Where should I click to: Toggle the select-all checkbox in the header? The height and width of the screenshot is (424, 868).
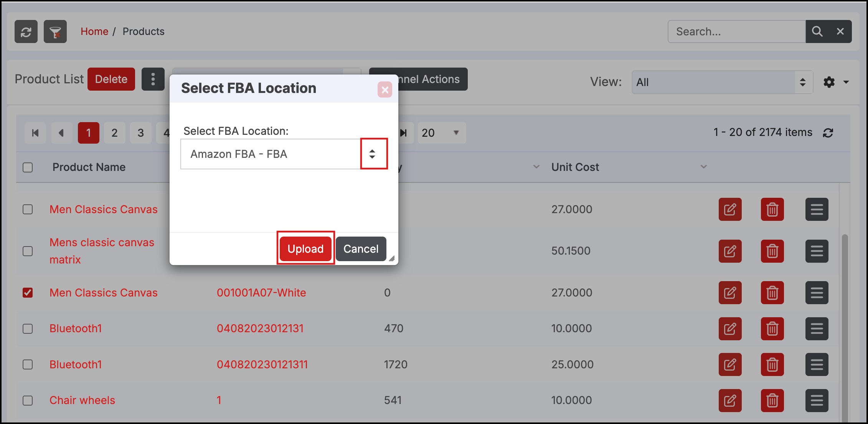28,167
